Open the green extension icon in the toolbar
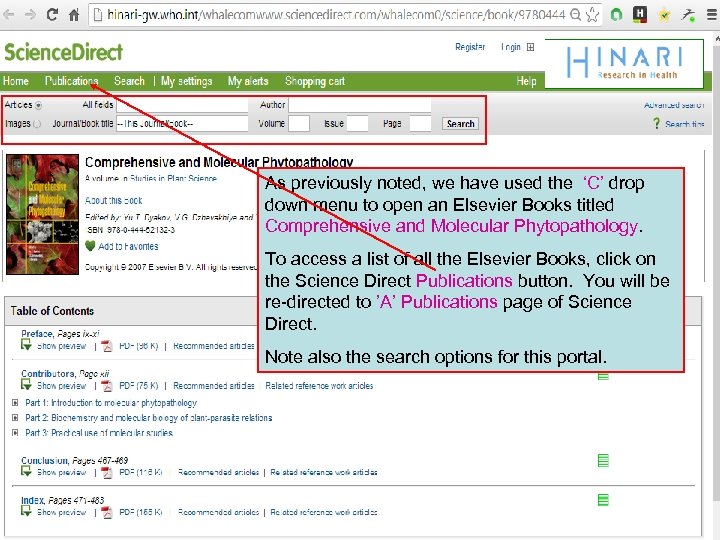The width and height of the screenshot is (720, 540). 616,15
